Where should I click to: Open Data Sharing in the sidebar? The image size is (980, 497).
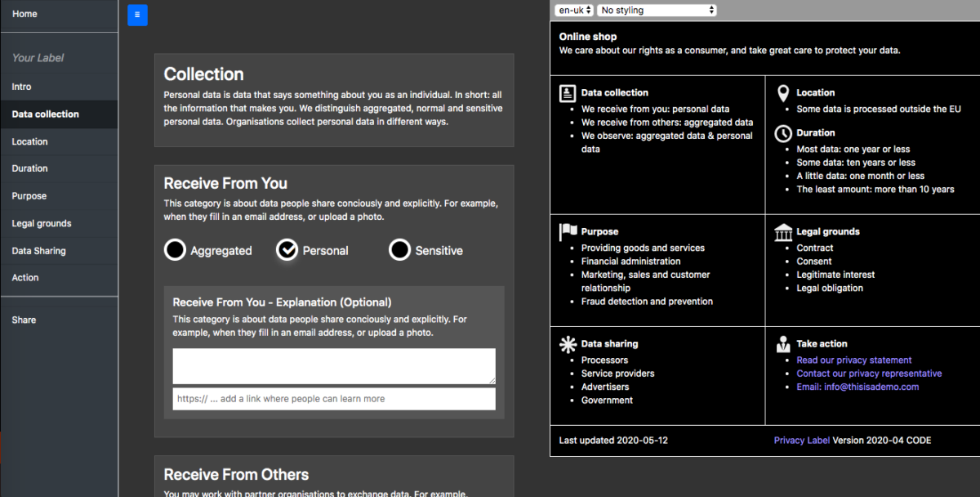coord(59,251)
